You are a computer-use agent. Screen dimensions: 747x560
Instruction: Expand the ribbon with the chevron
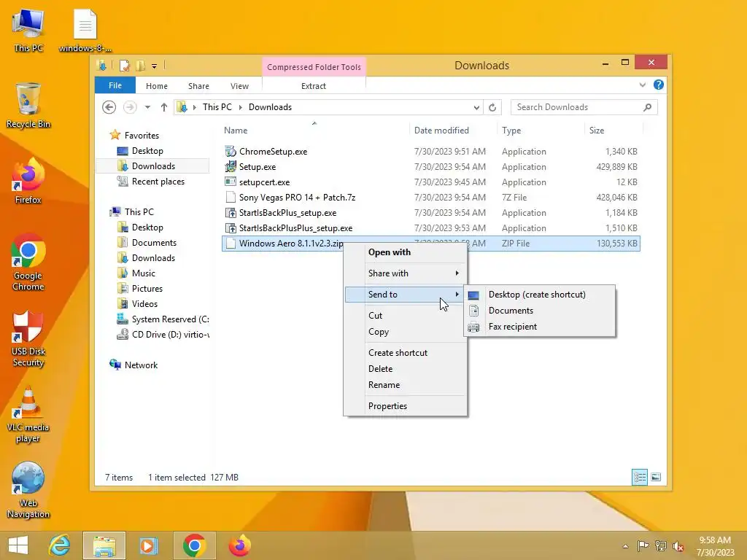(643, 85)
